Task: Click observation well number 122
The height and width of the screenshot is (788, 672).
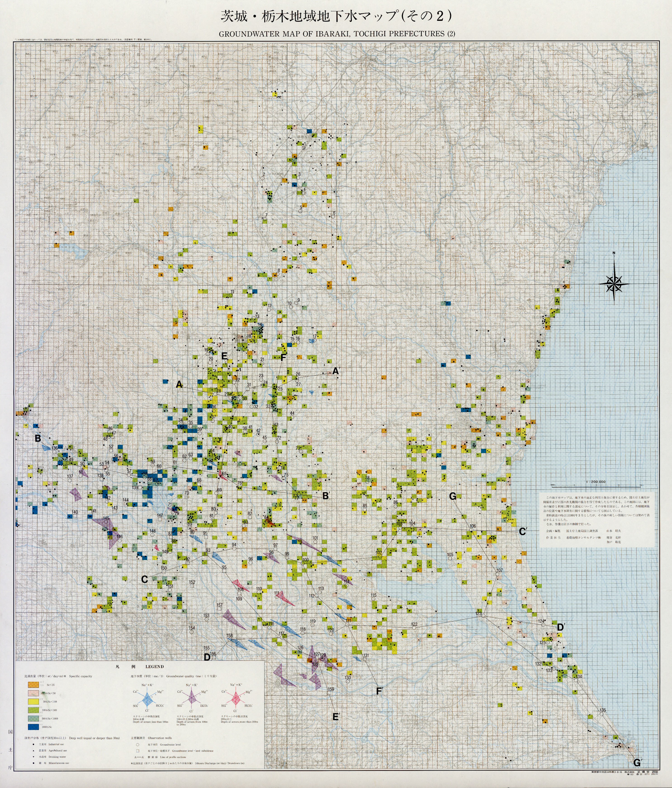Action: tap(414, 624)
